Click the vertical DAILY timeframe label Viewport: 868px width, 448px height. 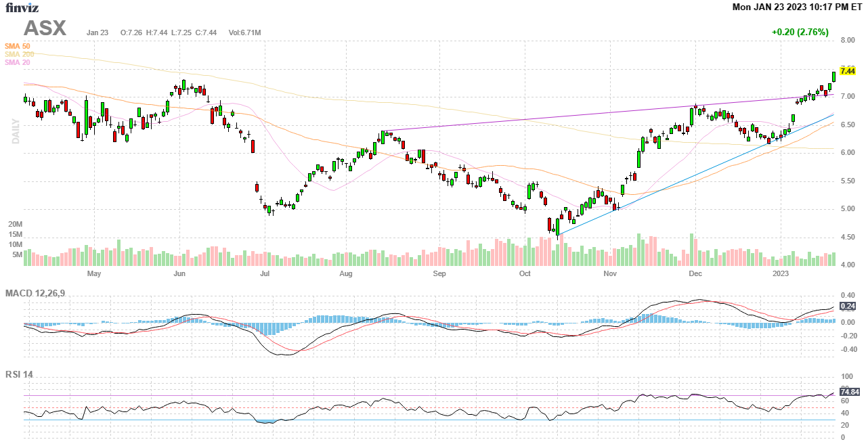pyautogui.click(x=14, y=130)
